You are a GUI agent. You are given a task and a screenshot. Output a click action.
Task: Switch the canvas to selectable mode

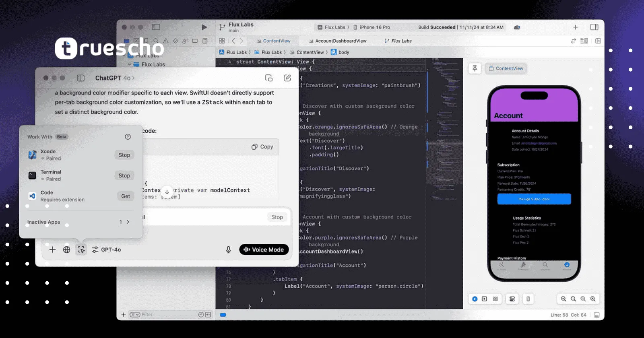click(x=485, y=299)
